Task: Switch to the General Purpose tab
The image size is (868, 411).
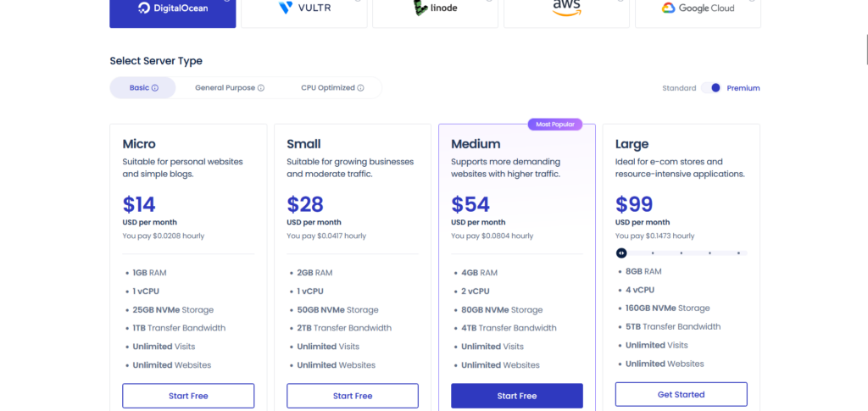Action: 225,88
